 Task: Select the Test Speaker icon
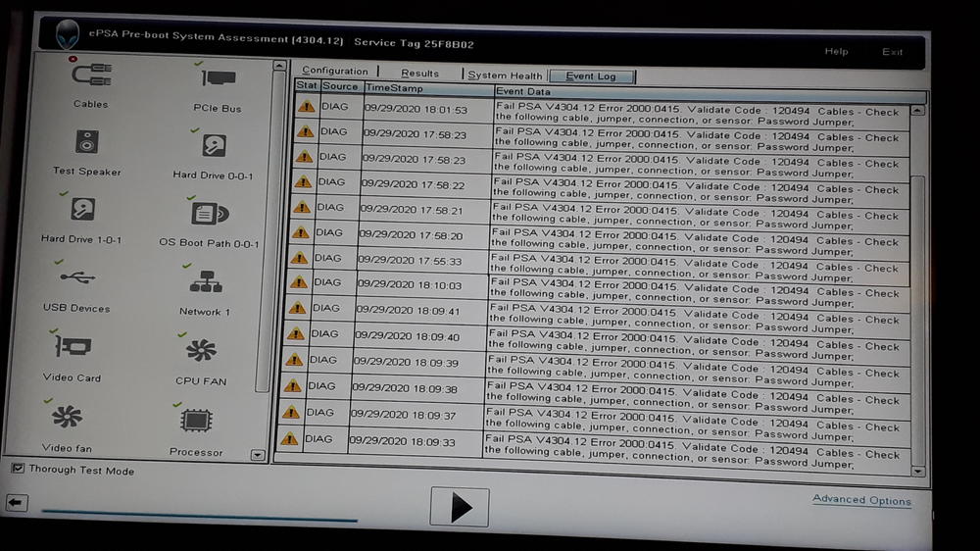(x=87, y=143)
